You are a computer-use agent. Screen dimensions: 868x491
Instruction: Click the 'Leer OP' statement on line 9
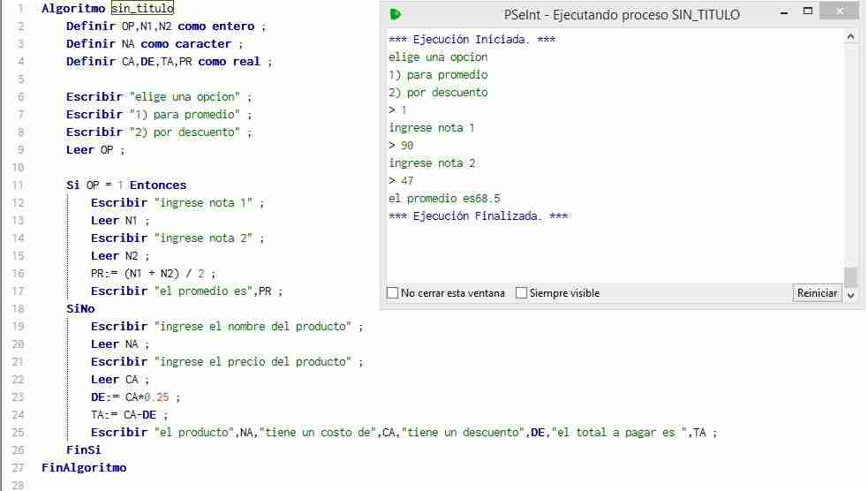(x=95, y=150)
